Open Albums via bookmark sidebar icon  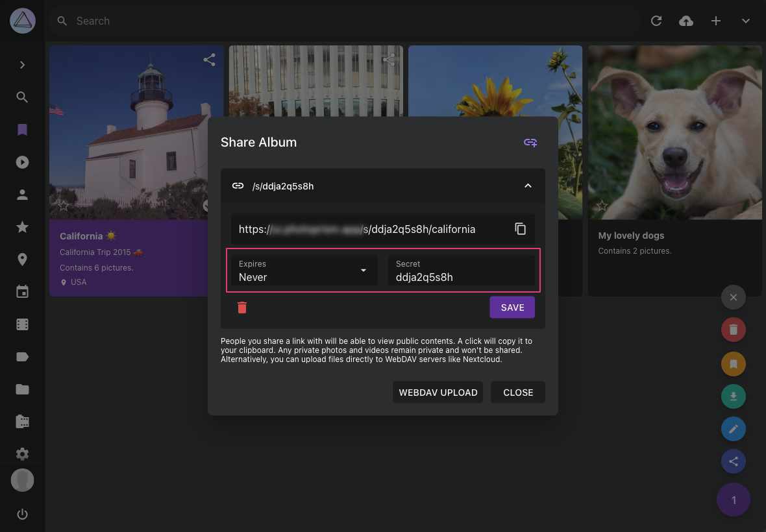(x=22, y=130)
